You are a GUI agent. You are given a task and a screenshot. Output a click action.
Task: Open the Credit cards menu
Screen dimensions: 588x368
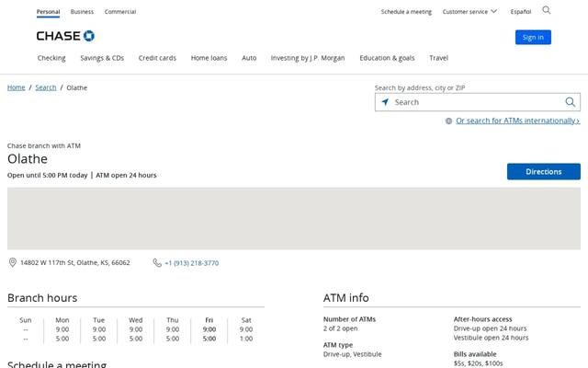pyautogui.click(x=157, y=58)
